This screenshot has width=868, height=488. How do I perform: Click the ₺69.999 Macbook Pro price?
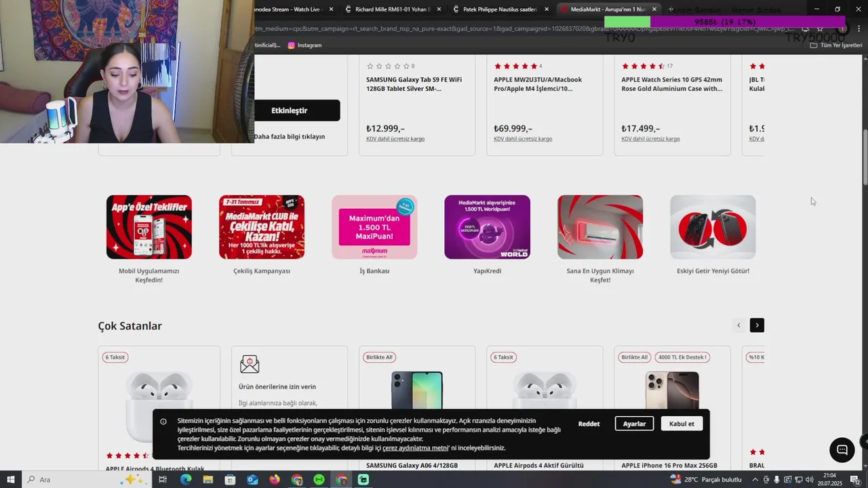click(x=513, y=129)
